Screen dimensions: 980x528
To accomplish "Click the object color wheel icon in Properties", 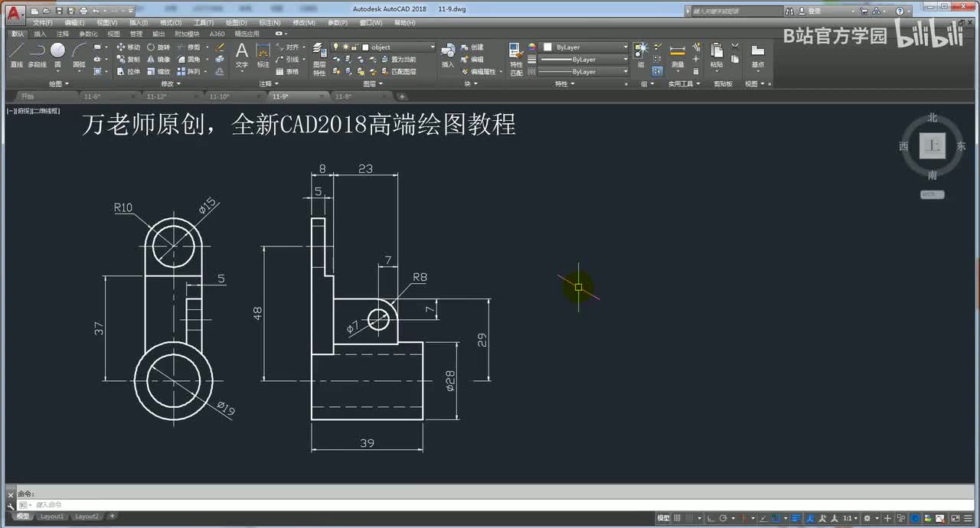I will click(x=531, y=47).
